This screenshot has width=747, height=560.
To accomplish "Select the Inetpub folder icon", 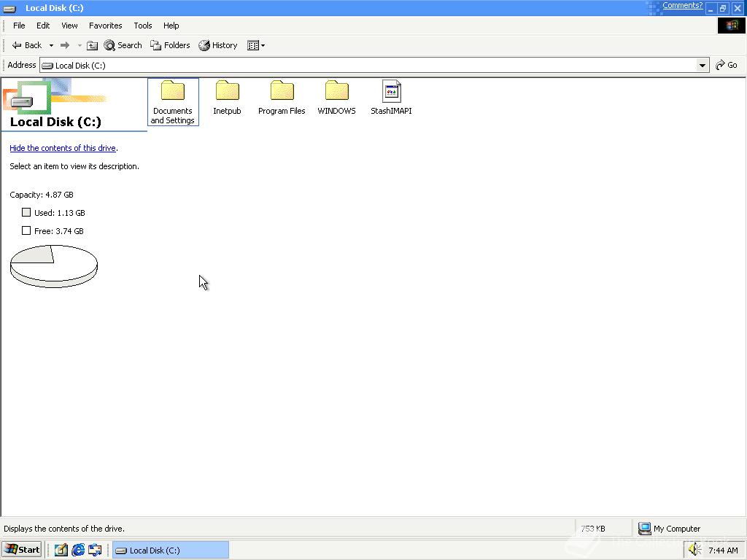I will (x=228, y=90).
